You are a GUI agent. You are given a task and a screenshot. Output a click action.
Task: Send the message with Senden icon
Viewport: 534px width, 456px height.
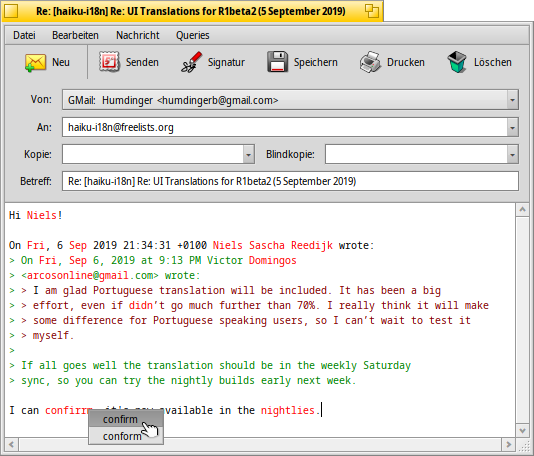click(x=109, y=62)
